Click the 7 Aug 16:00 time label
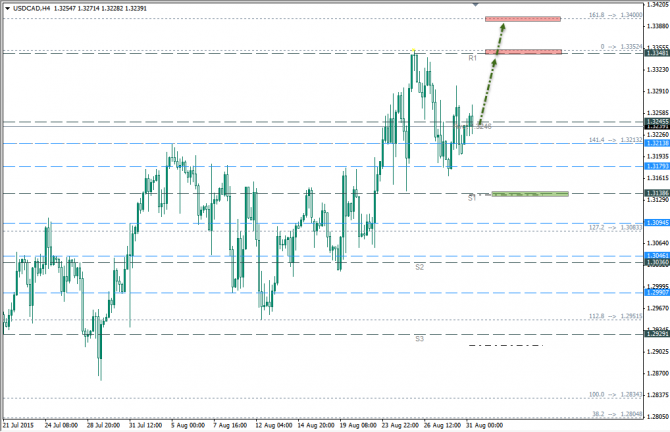The height and width of the screenshot is (432, 670). tap(230, 425)
